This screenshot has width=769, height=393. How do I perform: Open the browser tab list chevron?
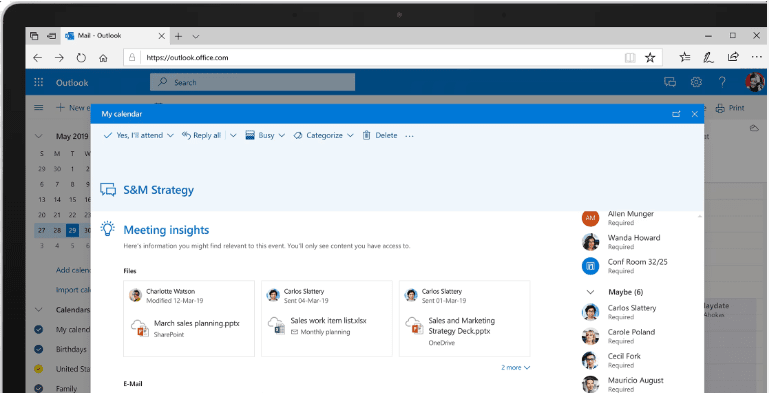point(196,36)
